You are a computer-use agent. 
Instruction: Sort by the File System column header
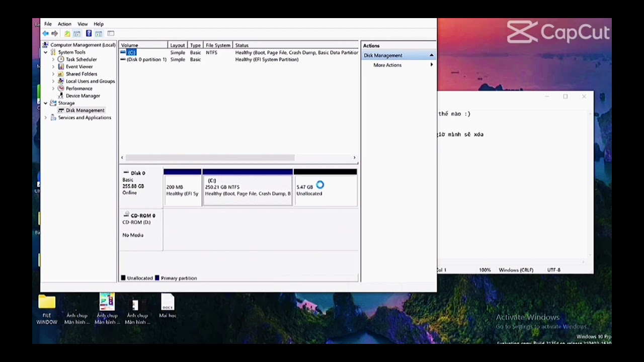(x=218, y=45)
